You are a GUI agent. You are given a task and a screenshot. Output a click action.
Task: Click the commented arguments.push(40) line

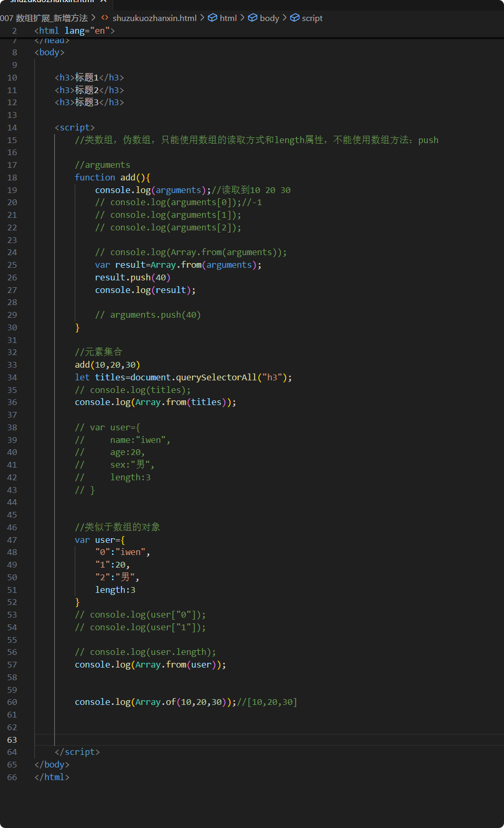point(148,315)
